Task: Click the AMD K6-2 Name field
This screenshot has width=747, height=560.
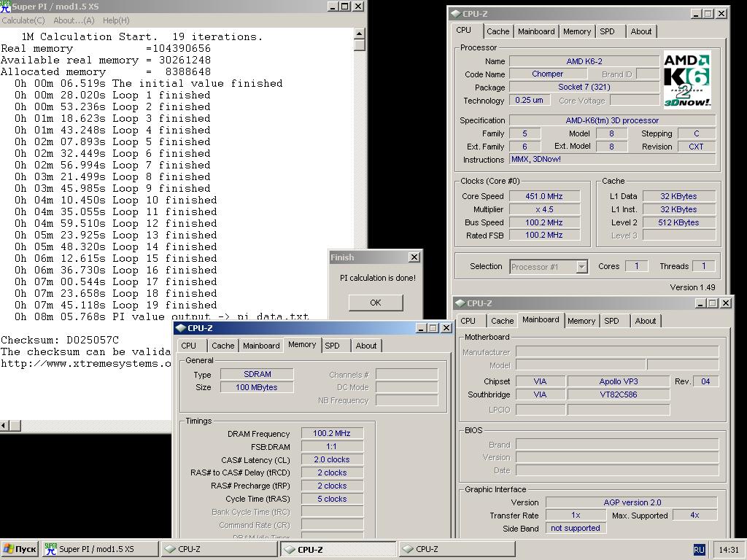Action: click(584, 61)
